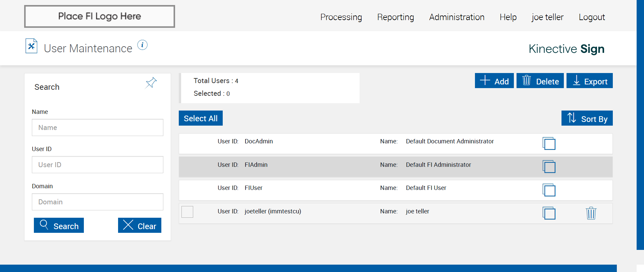The width and height of the screenshot is (644, 272).
Task: Open the Processing menu
Action: [x=341, y=17]
